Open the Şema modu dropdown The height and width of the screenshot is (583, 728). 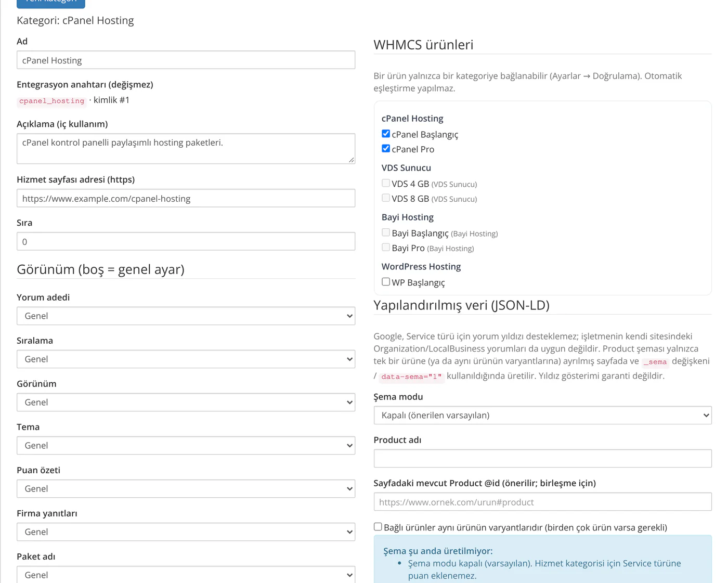pyautogui.click(x=543, y=415)
